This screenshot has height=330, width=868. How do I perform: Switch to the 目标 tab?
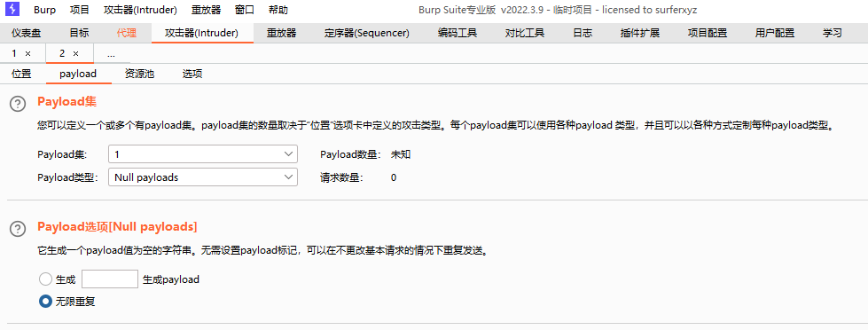(79, 33)
